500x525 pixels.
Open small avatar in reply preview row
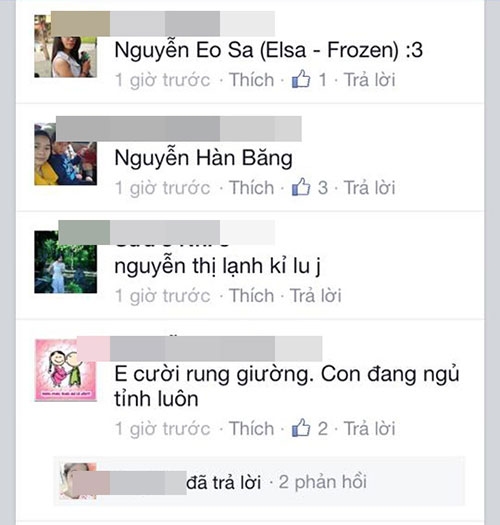coord(78,481)
